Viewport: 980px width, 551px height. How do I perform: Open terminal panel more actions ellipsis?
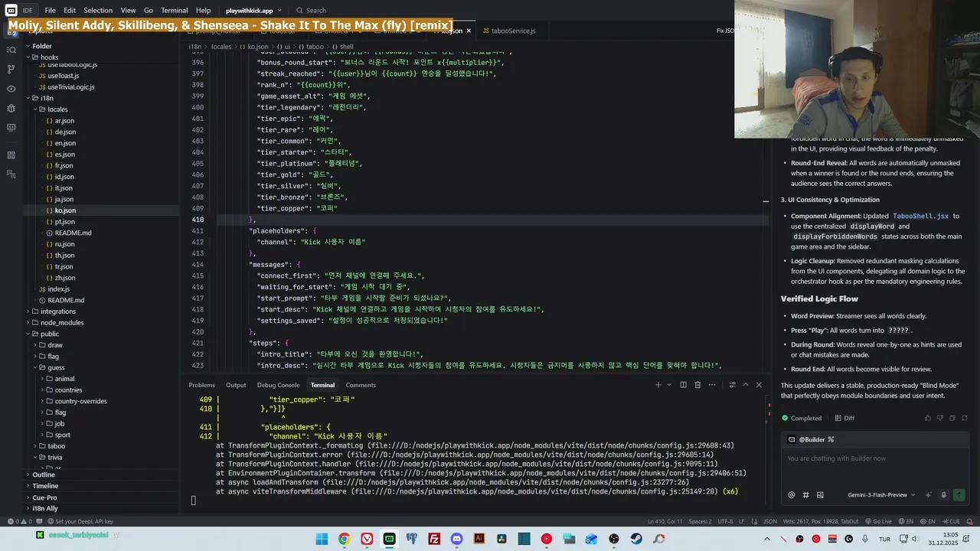tap(712, 385)
